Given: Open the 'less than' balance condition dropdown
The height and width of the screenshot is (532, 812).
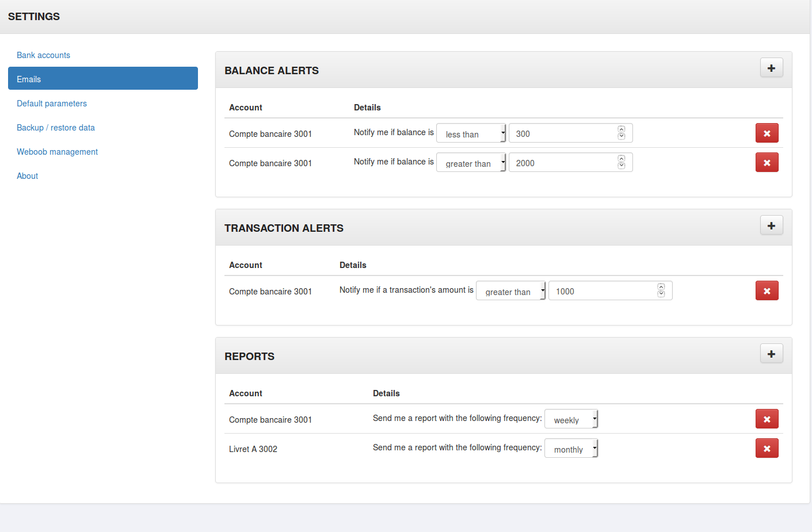Looking at the screenshot, I should tap(471, 133).
